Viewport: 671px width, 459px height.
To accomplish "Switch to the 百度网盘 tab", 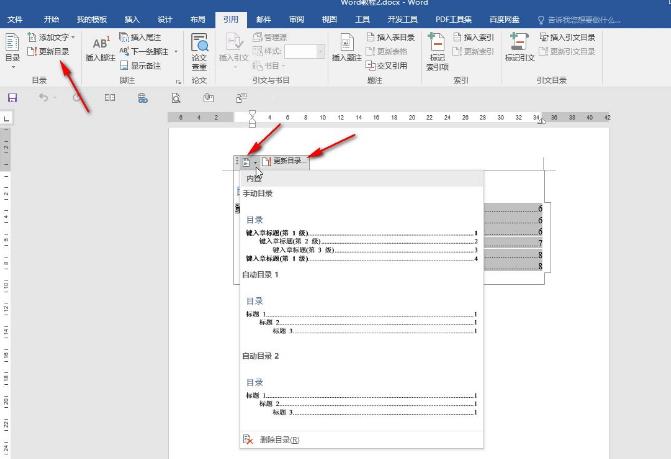I will click(x=505, y=20).
